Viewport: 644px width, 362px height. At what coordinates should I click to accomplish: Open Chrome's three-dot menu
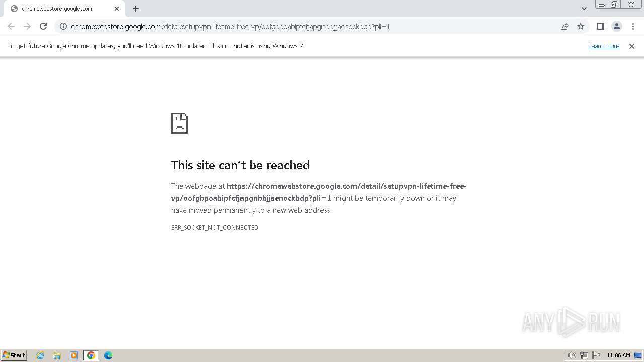(x=633, y=26)
